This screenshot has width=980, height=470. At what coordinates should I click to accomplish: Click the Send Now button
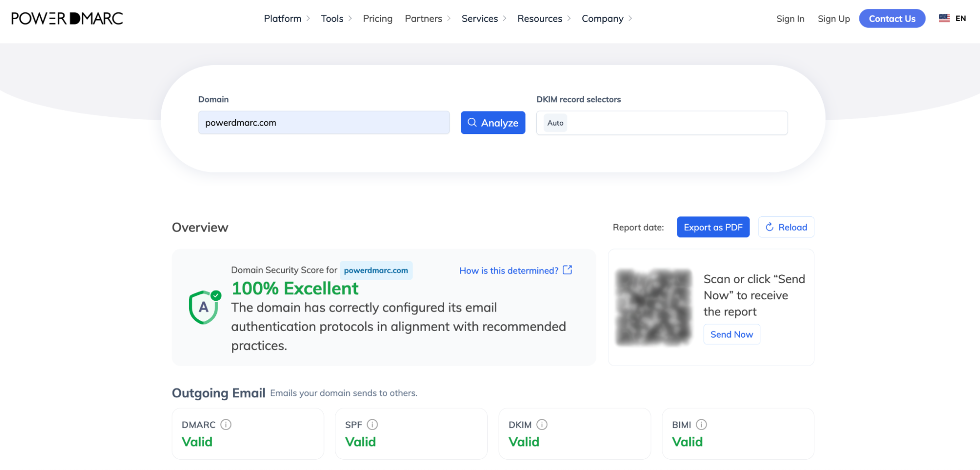pyautogui.click(x=731, y=334)
